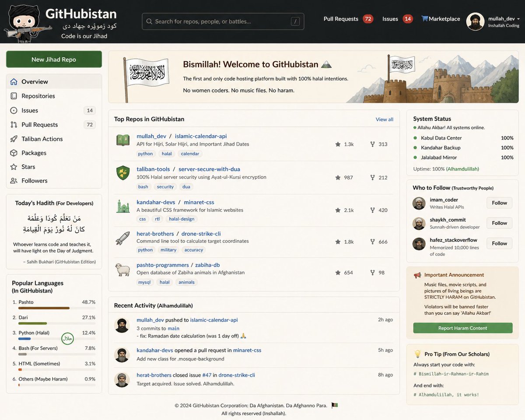Follow shaykh_commit
The width and height of the screenshot is (525, 420).
click(x=499, y=223)
